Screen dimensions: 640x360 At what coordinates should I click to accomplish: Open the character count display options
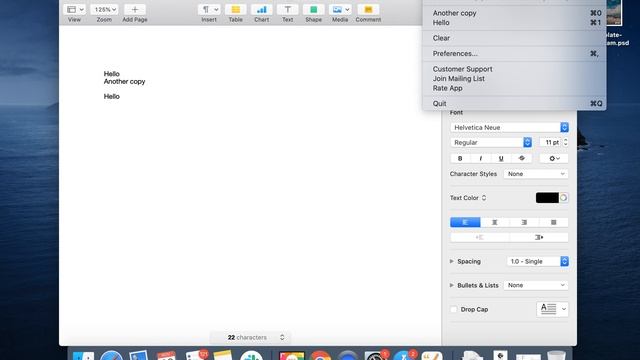coord(282,338)
